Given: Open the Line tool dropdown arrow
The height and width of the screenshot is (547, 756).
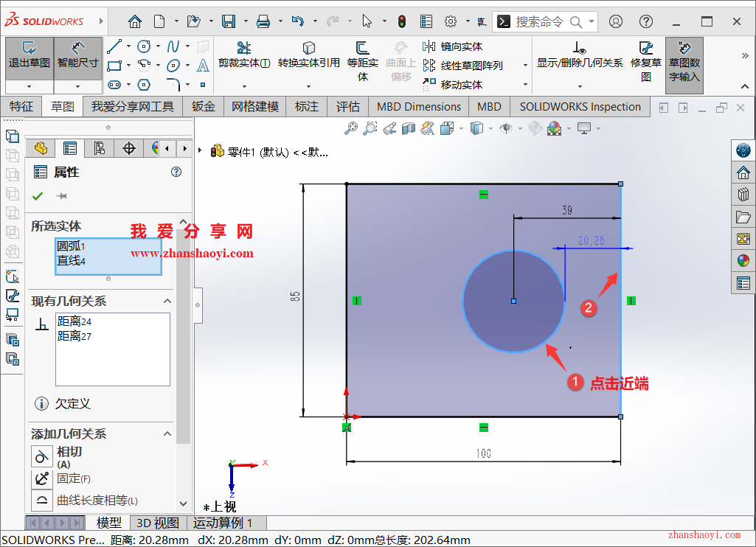Looking at the screenshot, I should [128, 46].
